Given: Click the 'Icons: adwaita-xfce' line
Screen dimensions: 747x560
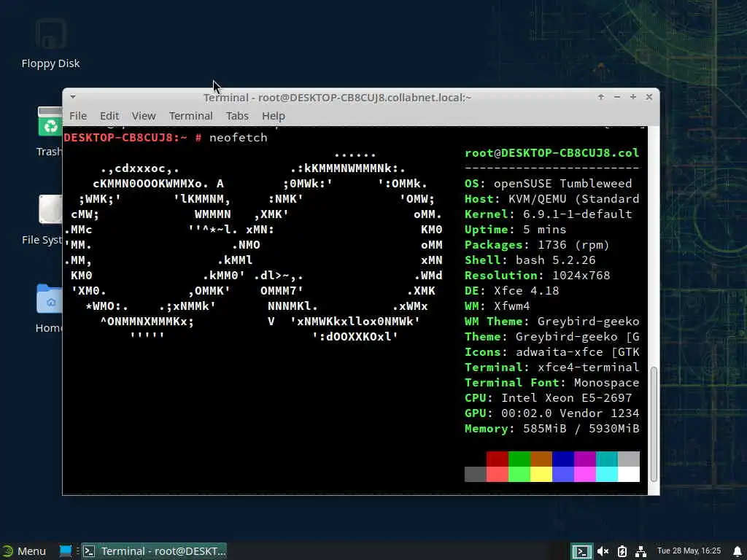Looking at the screenshot, I should (551, 352).
